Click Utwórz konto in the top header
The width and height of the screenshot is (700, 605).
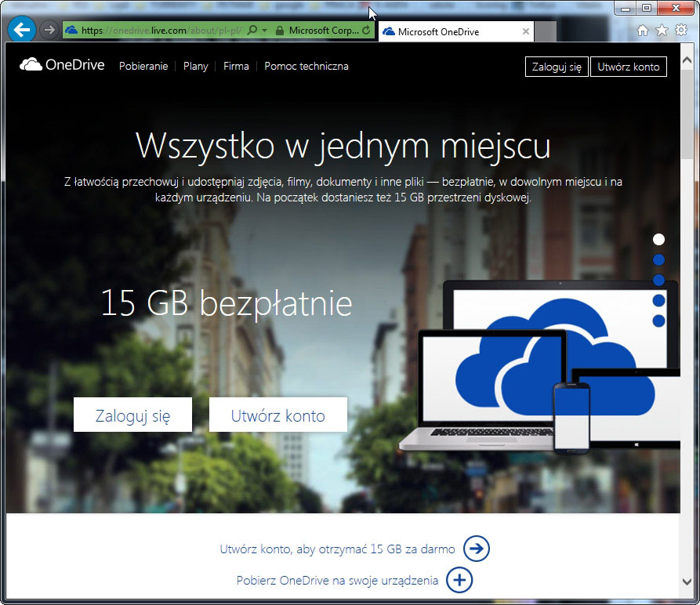(x=629, y=67)
